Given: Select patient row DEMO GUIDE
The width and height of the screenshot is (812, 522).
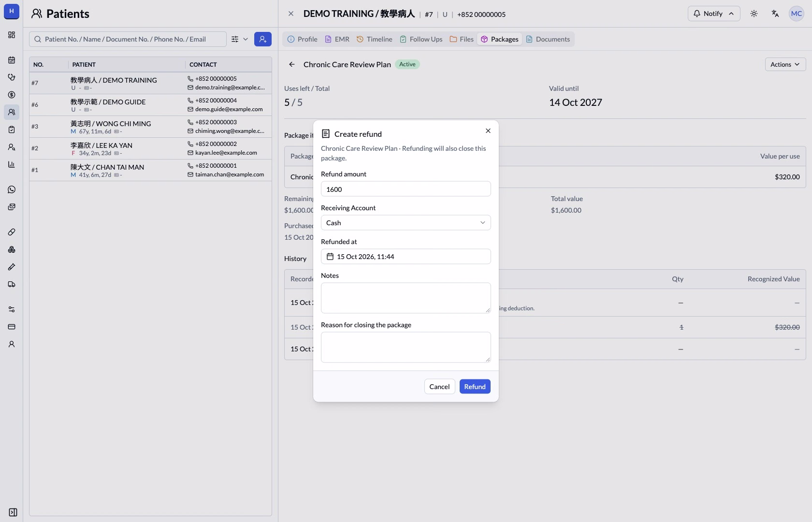Looking at the screenshot, I should [150, 105].
